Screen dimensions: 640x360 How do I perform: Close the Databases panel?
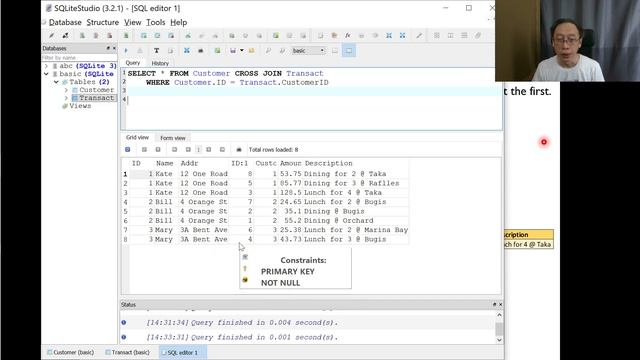tap(114, 48)
